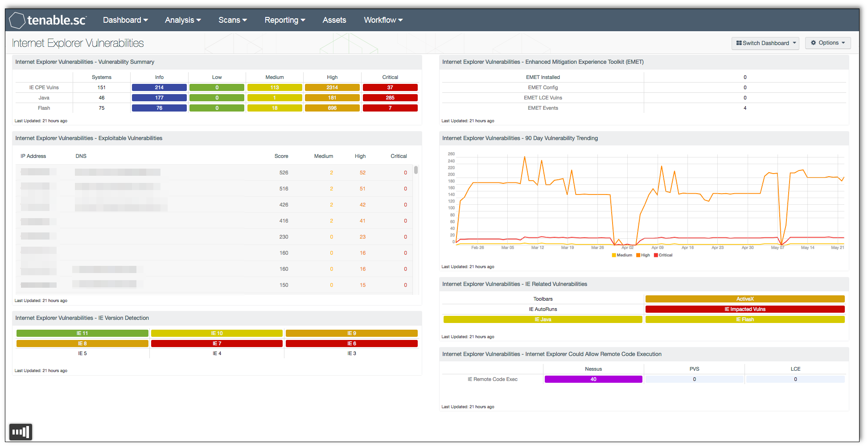Click the grid icon on Switch Dashboard
868x447 pixels.
pyautogui.click(x=739, y=43)
